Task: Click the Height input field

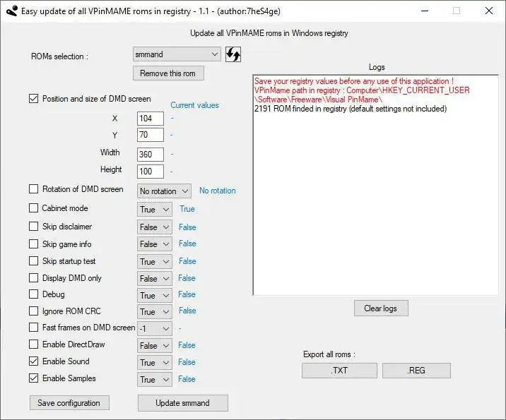Action: click(151, 171)
